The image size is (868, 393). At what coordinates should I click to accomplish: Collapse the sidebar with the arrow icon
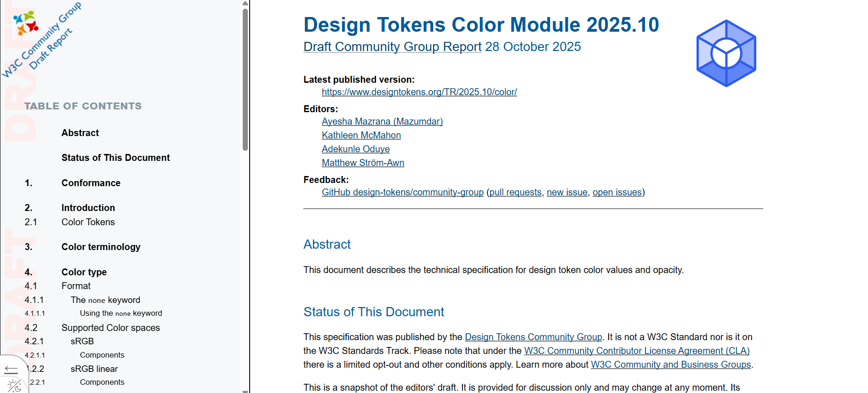click(11, 369)
